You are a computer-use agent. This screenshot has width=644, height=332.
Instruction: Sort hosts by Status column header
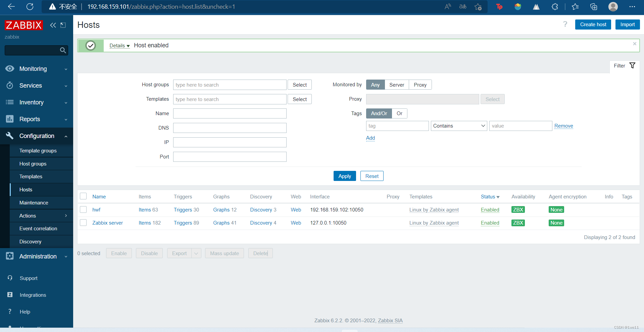coord(490,197)
